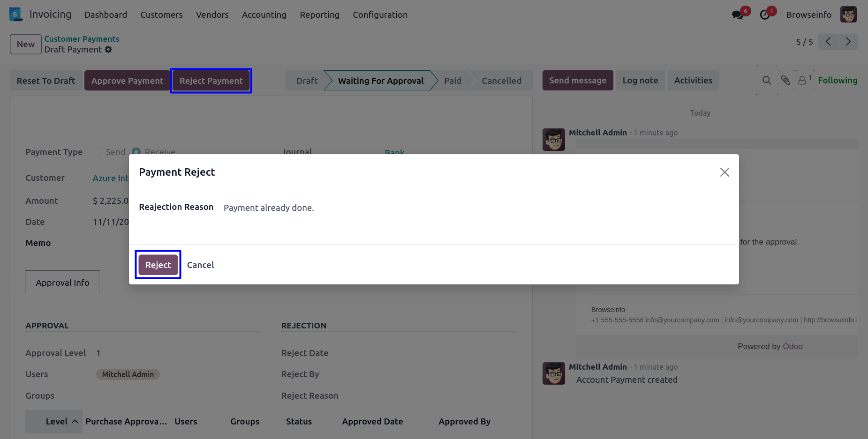Click the paperclip attachments icon
Viewport: 868px width, 439px height.
click(x=785, y=81)
